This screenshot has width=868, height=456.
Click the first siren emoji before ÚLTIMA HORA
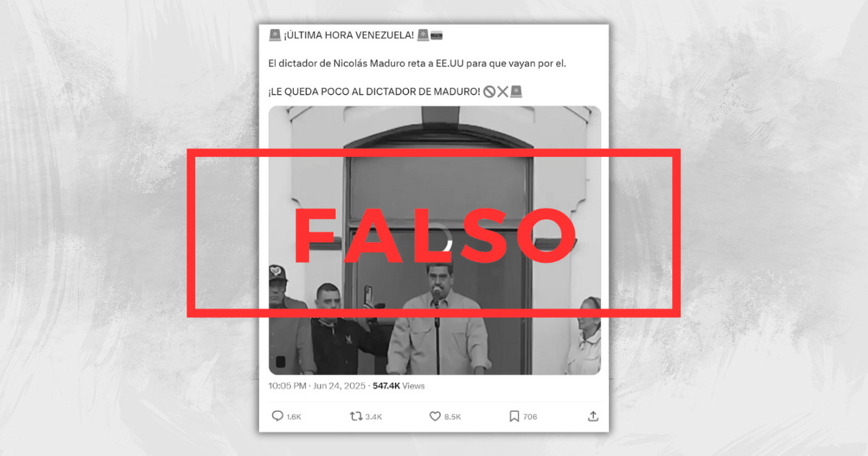(274, 35)
